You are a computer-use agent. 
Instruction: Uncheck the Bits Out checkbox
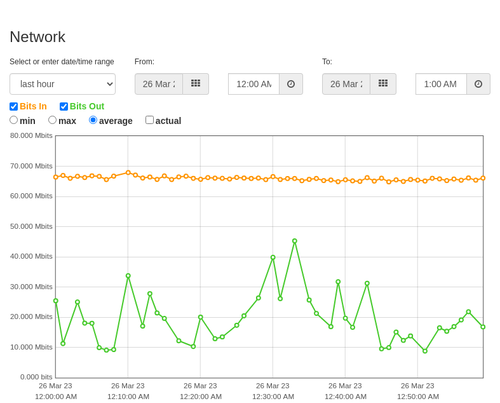[64, 106]
